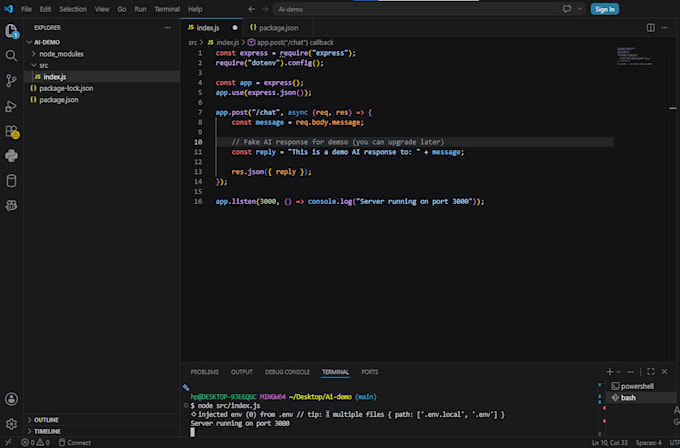This screenshot has width=680, height=448.
Task: Open the Edit menu
Action: pos(45,9)
